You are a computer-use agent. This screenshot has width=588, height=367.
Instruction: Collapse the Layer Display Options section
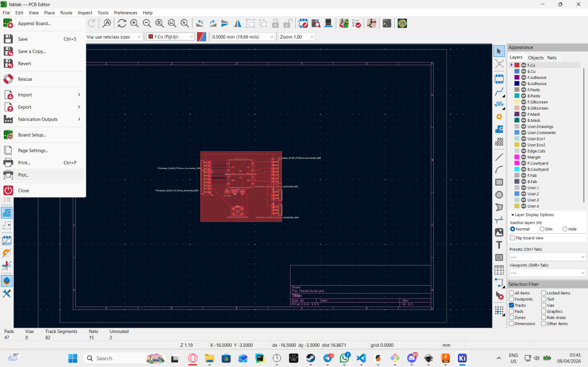pos(512,215)
